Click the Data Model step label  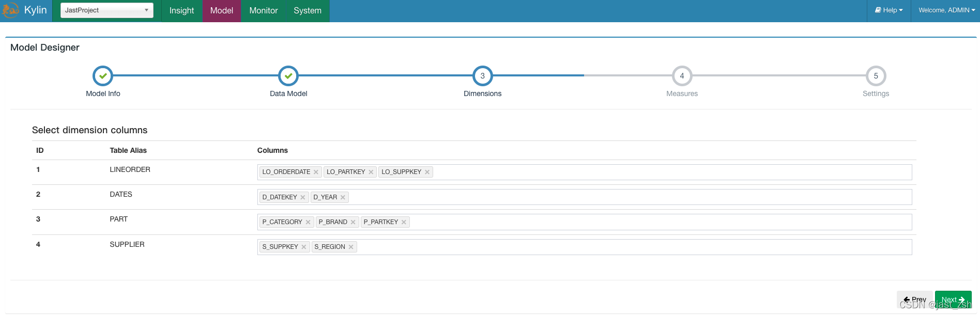click(288, 93)
